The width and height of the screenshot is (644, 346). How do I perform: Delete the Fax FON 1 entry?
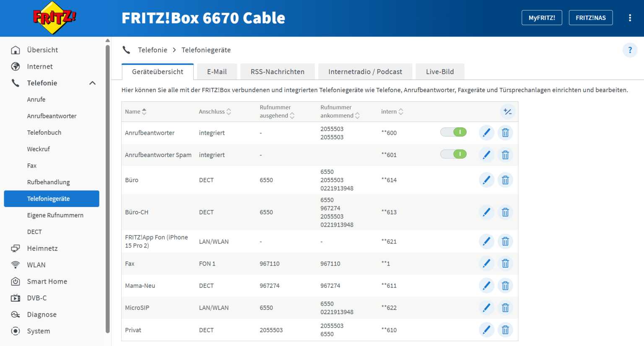[505, 263]
